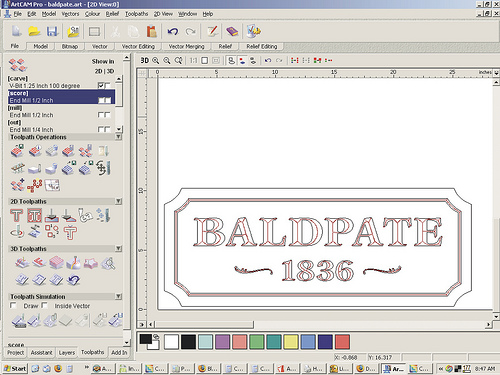Switch to the Vector Editing toolbar tab
This screenshot has height=375, width=500.
[138, 46]
